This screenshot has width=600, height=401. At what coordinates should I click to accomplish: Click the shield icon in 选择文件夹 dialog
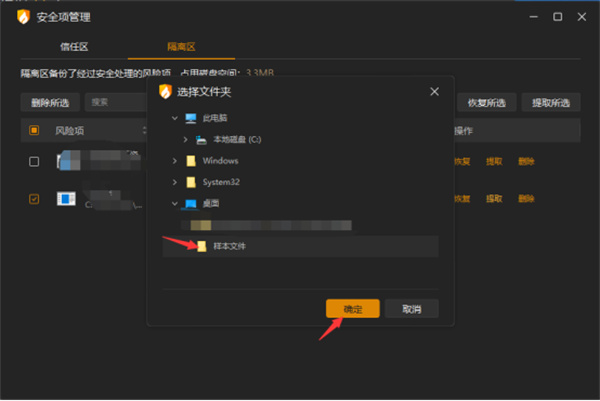165,91
